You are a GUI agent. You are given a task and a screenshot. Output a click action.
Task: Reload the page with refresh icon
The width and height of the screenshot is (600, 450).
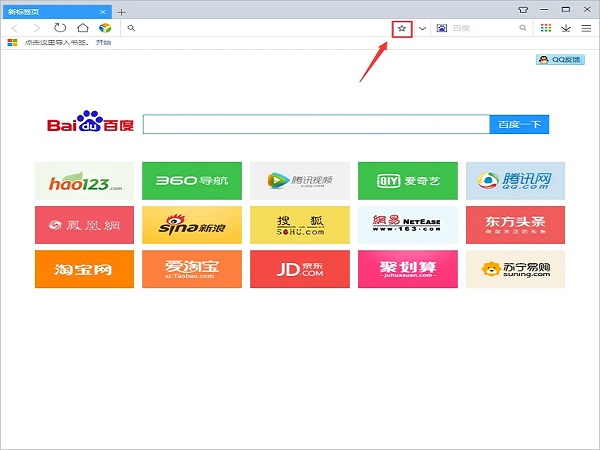[x=60, y=28]
